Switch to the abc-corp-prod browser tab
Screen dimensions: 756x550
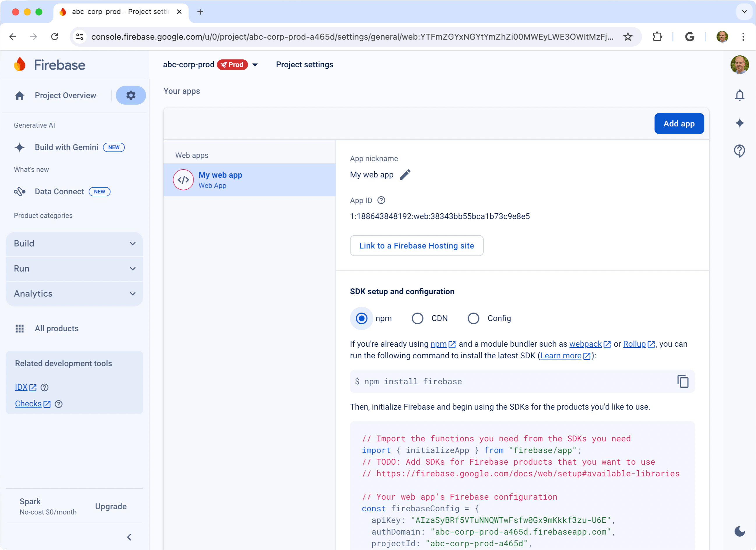click(121, 12)
